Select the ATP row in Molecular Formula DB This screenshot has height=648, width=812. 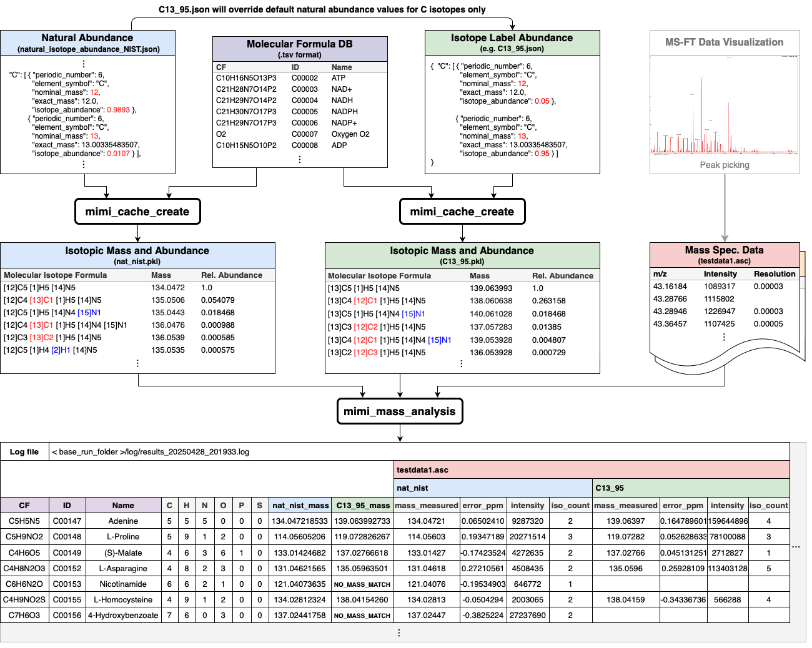(300, 78)
